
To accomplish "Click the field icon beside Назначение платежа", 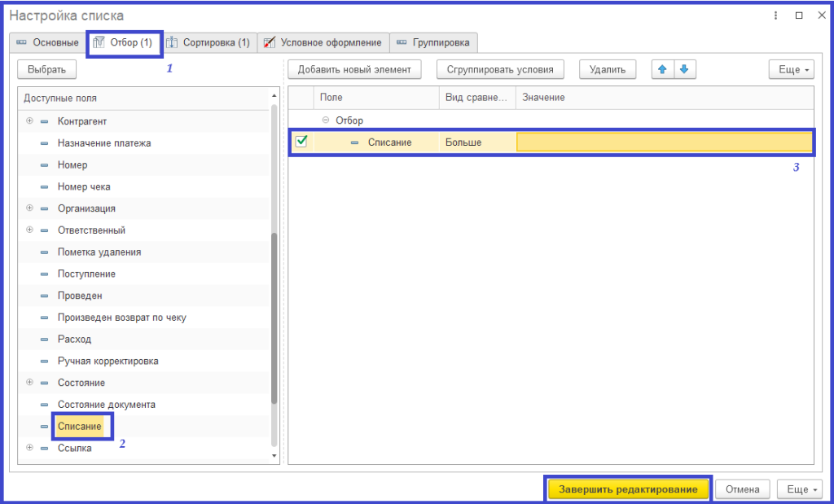I will point(44,143).
